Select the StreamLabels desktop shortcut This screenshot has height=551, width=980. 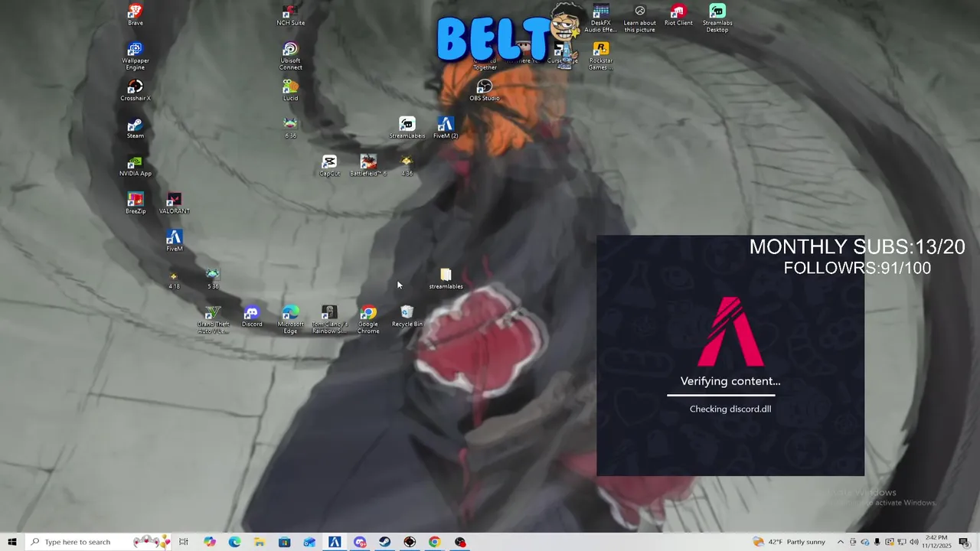[x=407, y=128]
